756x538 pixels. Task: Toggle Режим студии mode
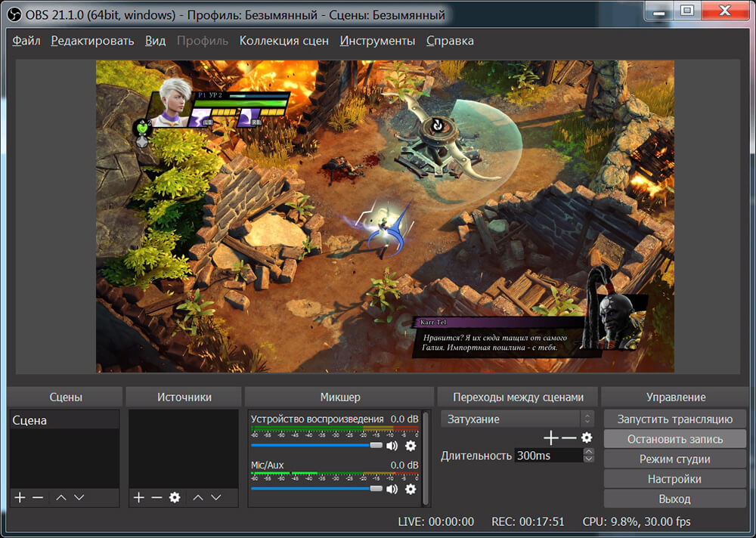pyautogui.click(x=674, y=459)
